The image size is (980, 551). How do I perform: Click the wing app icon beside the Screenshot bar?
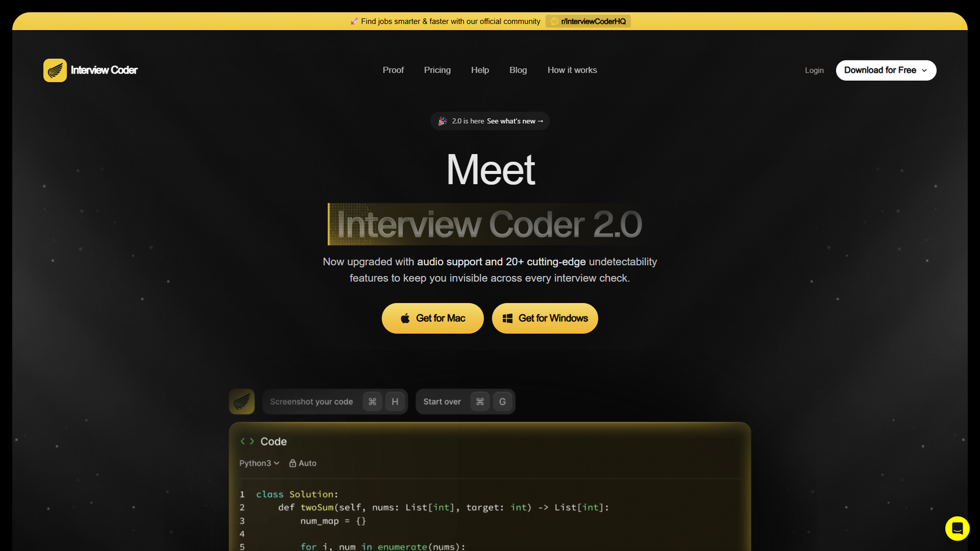242,402
